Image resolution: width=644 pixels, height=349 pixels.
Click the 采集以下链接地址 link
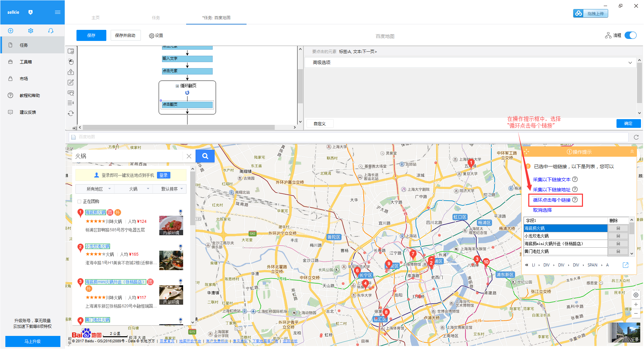551,190
